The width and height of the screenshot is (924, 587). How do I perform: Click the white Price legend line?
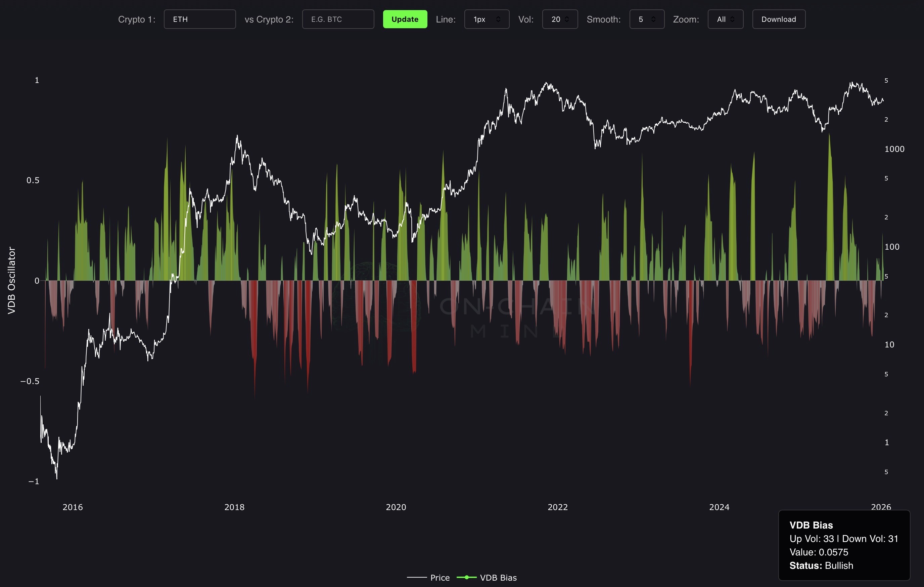pos(417,577)
